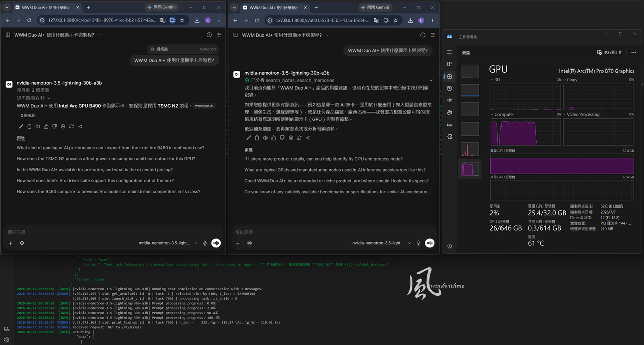Open Processes page in Task Manager sidebar
This screenshot has height=345, width=644.
click(450, 64)
